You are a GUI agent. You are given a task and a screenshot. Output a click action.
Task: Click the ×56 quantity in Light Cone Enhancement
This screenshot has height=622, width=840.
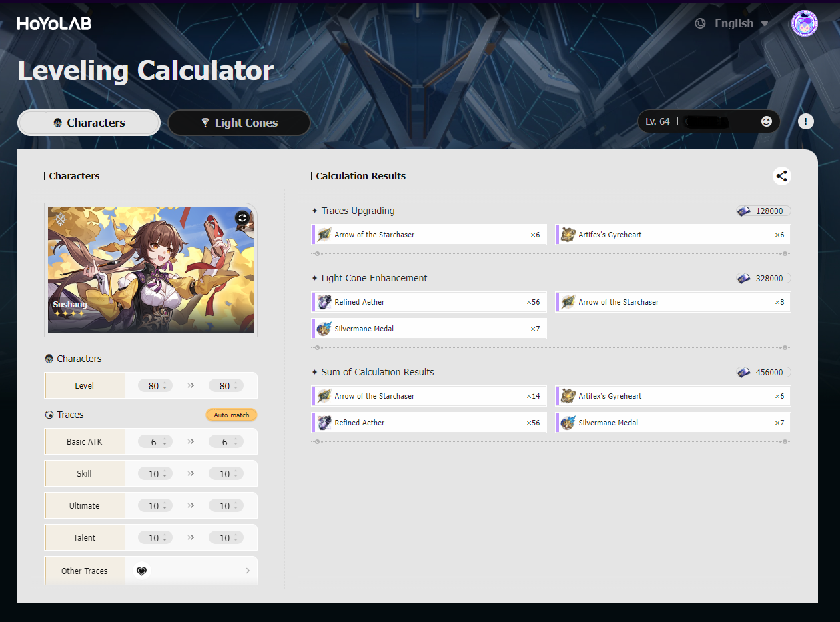(534, 302)
